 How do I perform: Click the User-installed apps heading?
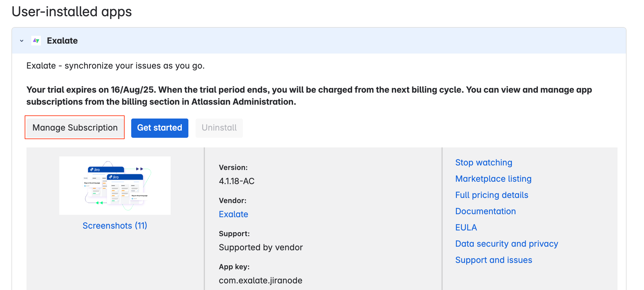click(72, 12)
